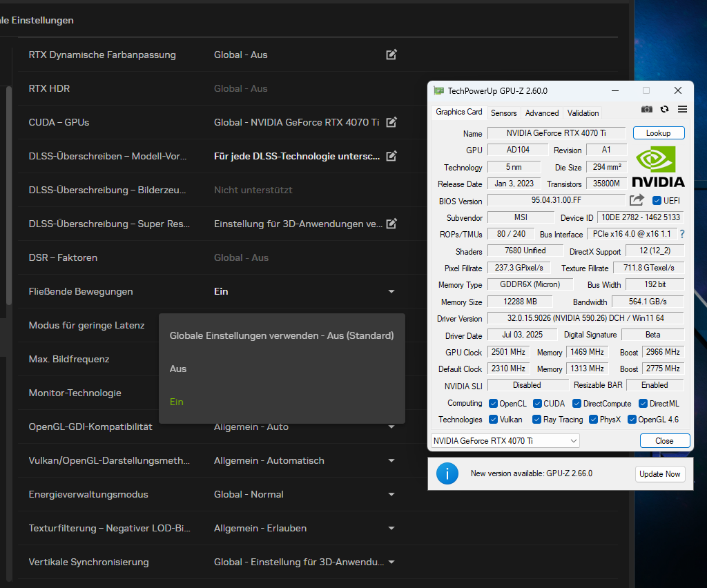This screenshot has width=707, height=588.
Task: Click Memory Size value 12288 MB
Action: 520,302
